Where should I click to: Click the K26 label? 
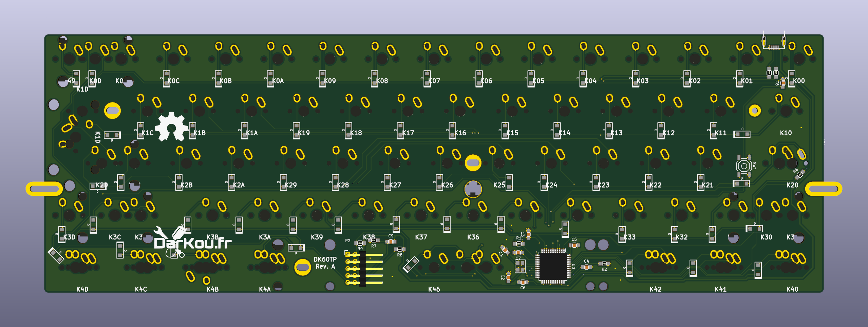point(447,185)
